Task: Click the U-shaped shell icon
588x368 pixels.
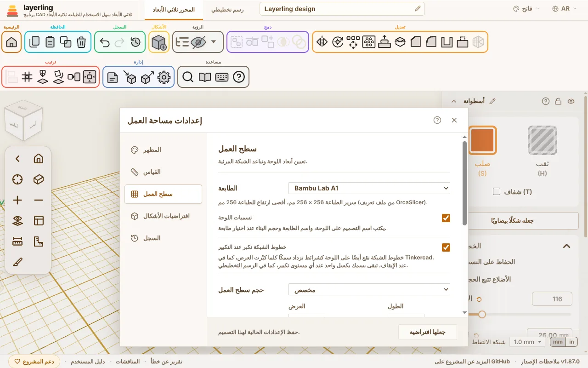Action: (447, 42)
